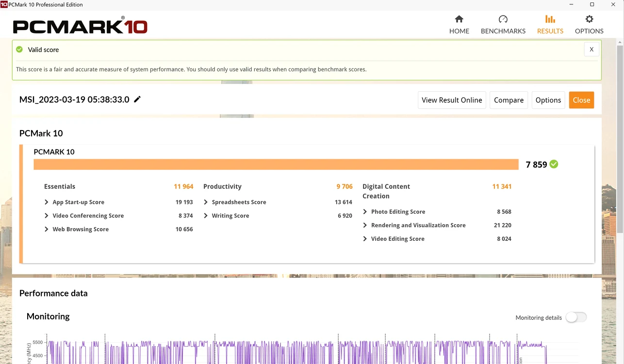Expand Web Browsing Score details

click(47, 229)
